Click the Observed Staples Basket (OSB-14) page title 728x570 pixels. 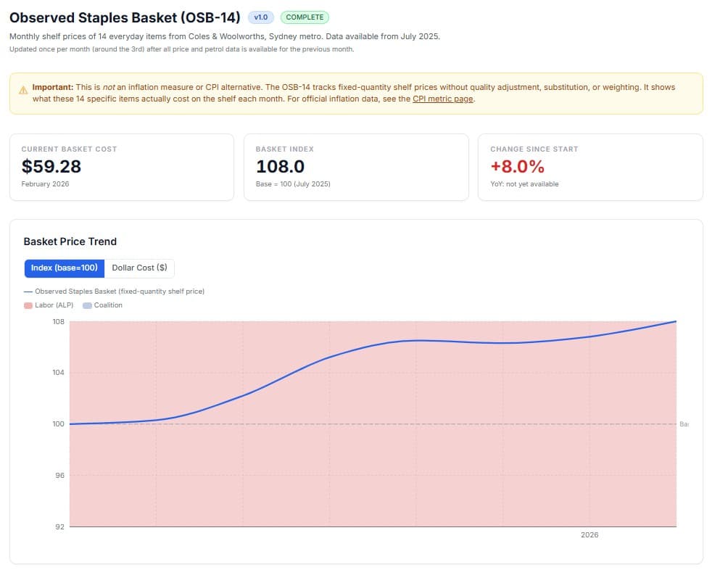125,17
